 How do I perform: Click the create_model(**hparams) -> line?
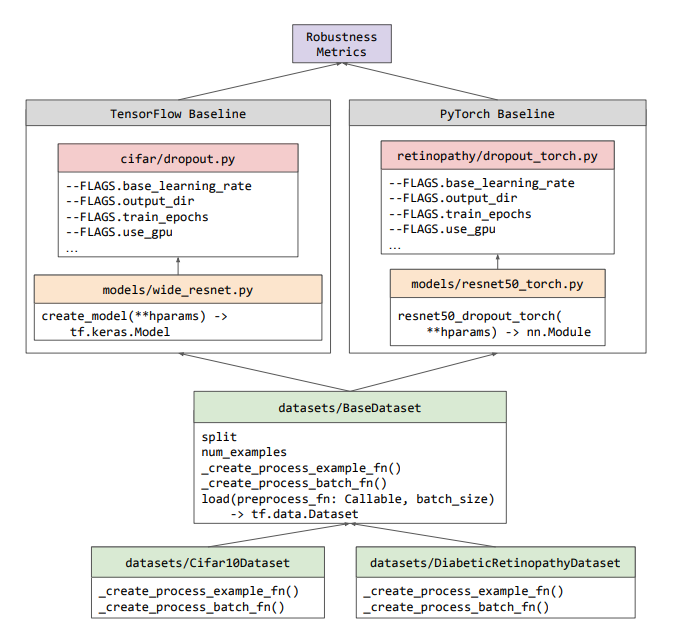click(x=135, y=316)
